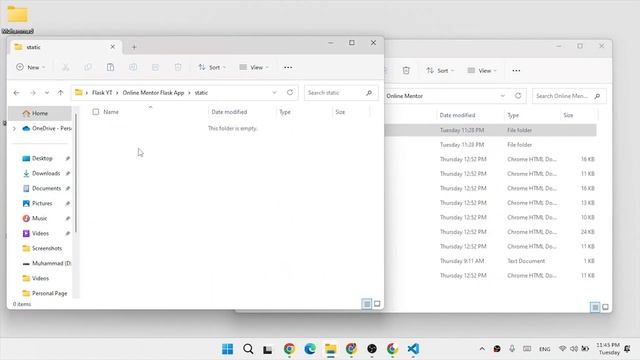
Task: Open the Sort dropdown in static window
Action: coord(212,67)
